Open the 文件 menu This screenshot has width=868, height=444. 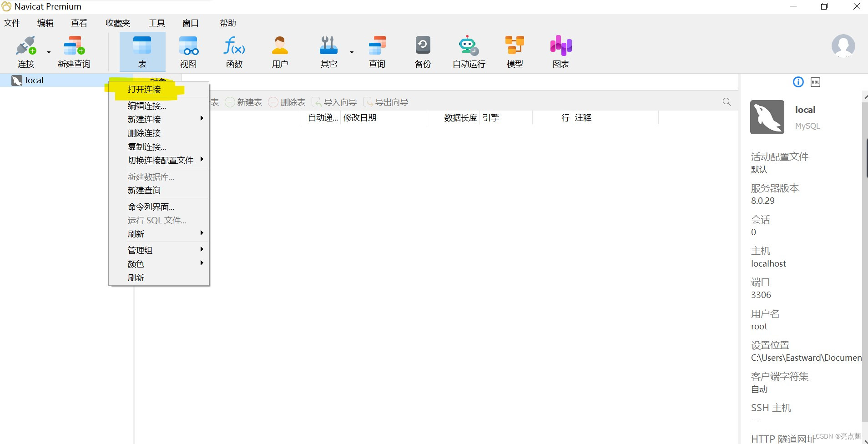click(12, 23)
